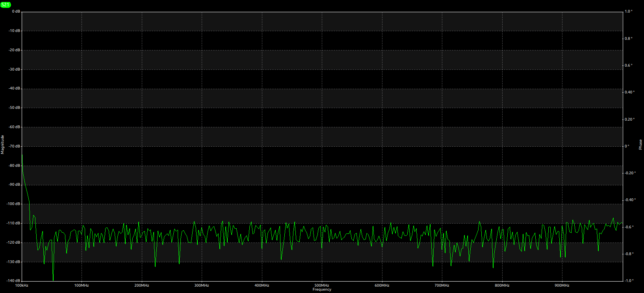Click the -0.6° phase tick label

click(x=629, y=227)
